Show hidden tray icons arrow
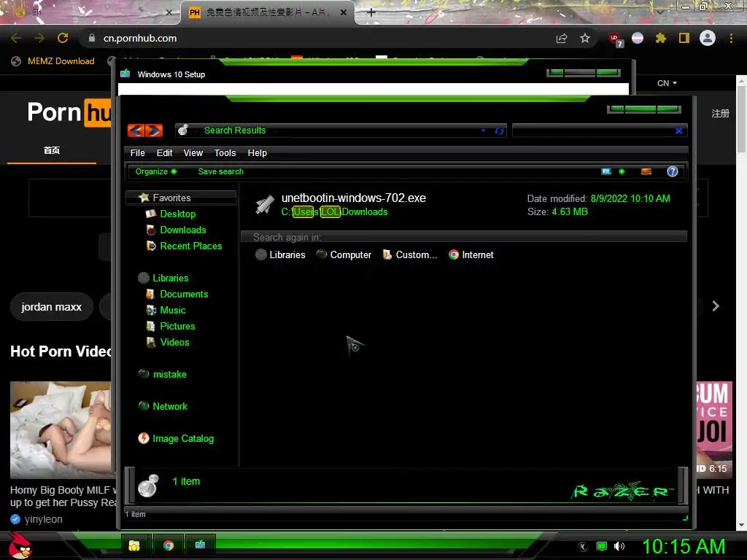The image size is (747, 560). tap(583, 546)
